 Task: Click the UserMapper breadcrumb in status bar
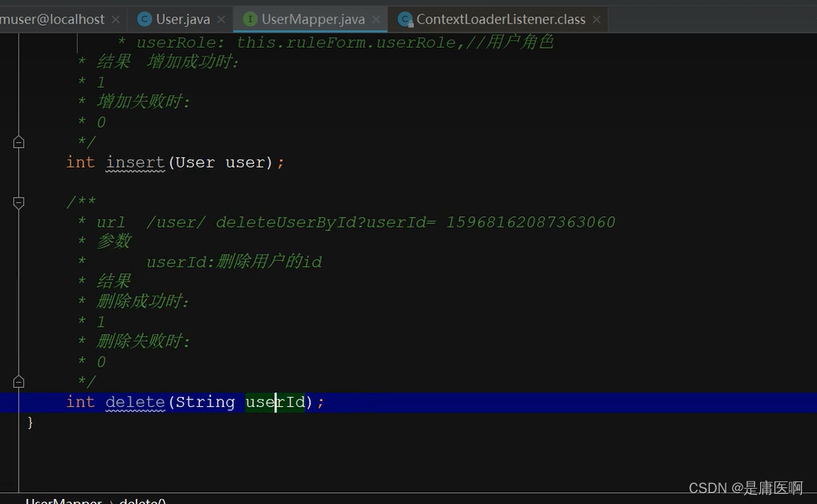click(64, 501)
